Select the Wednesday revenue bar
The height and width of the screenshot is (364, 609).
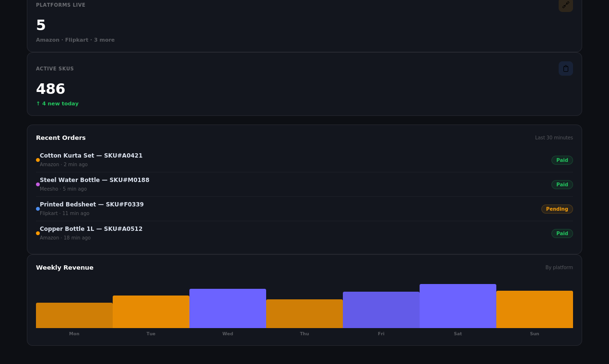tap(228, 308)
